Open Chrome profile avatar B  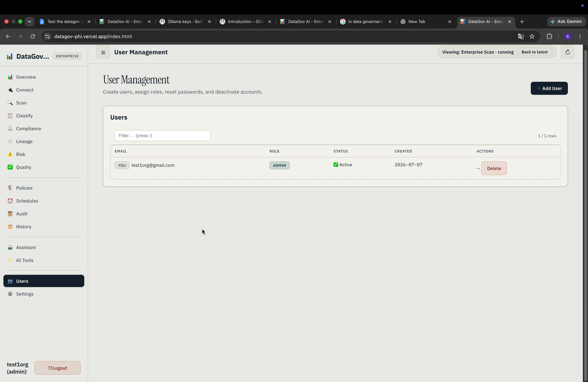pyautogui.click(x=568, y=37)
